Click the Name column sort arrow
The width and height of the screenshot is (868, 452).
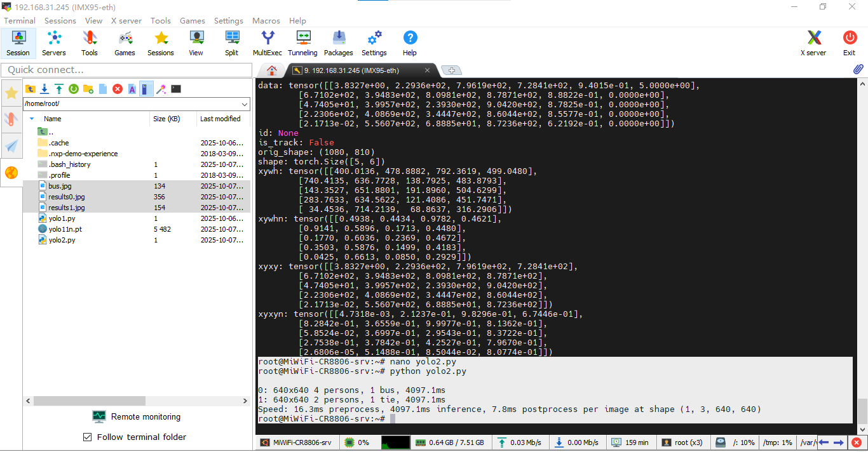tap(32, 119)
